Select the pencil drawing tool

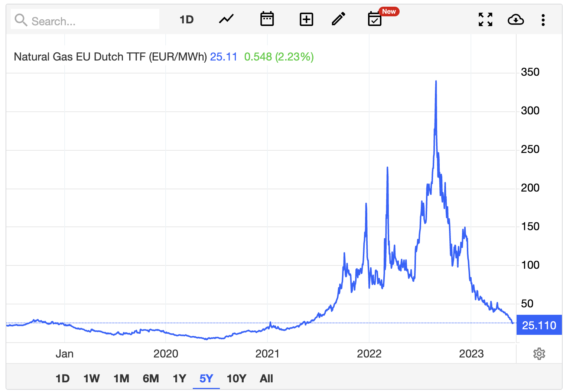(338, 19)
